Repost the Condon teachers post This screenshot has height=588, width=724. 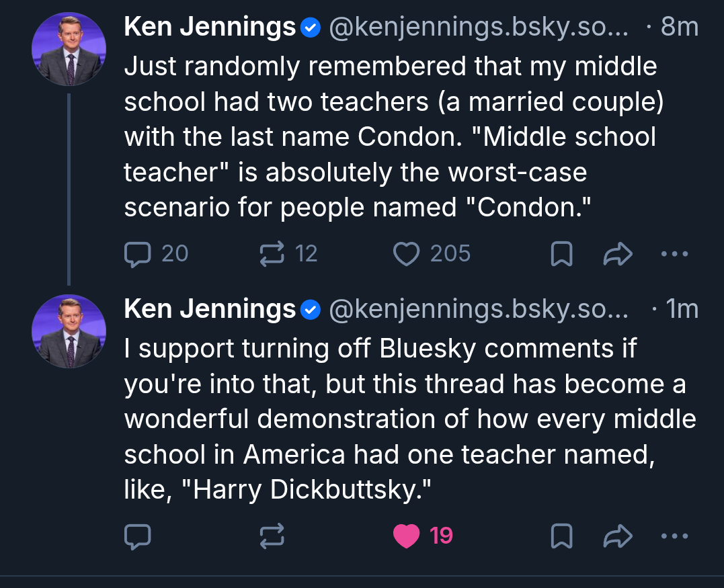(272, 254)
